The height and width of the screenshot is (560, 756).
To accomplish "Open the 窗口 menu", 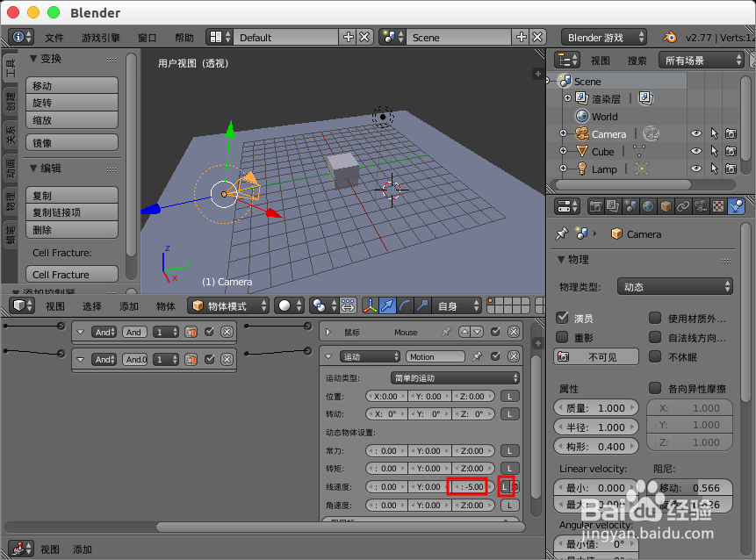I will coord(147,38).
